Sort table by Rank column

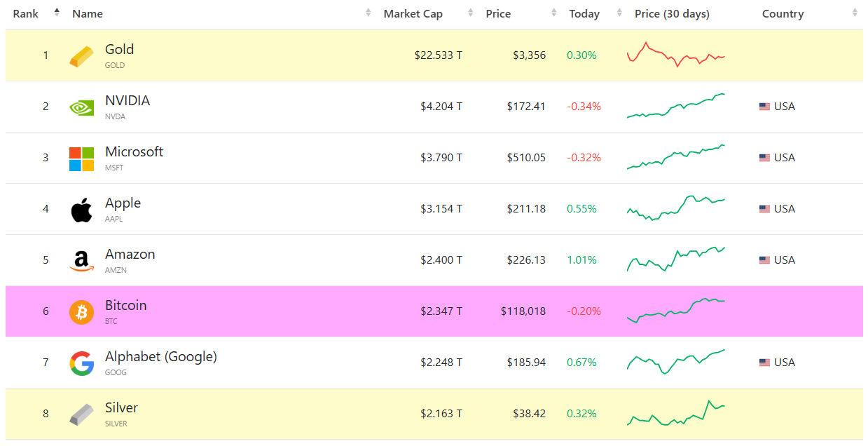[25, 14]
